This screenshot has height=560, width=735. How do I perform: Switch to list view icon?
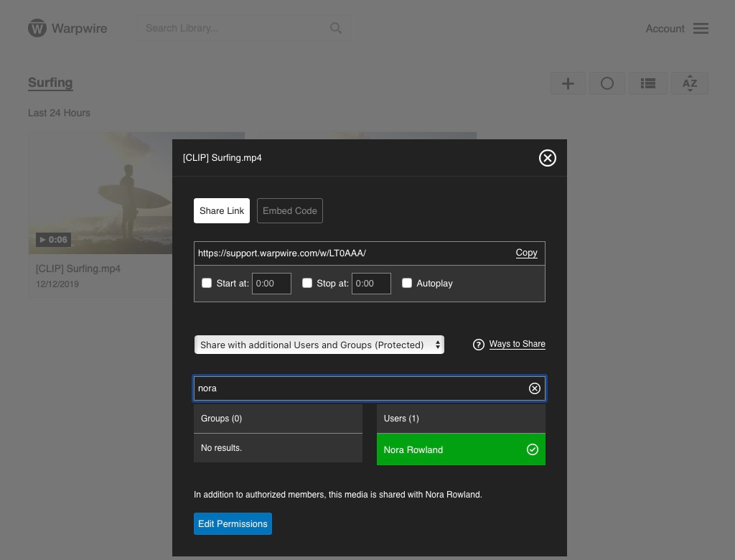click(648, 83)
